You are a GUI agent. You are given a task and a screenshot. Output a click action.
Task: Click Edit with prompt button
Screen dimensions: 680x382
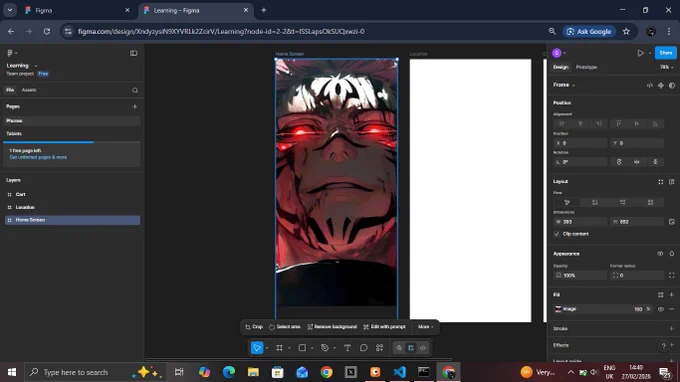coord(384,327)
